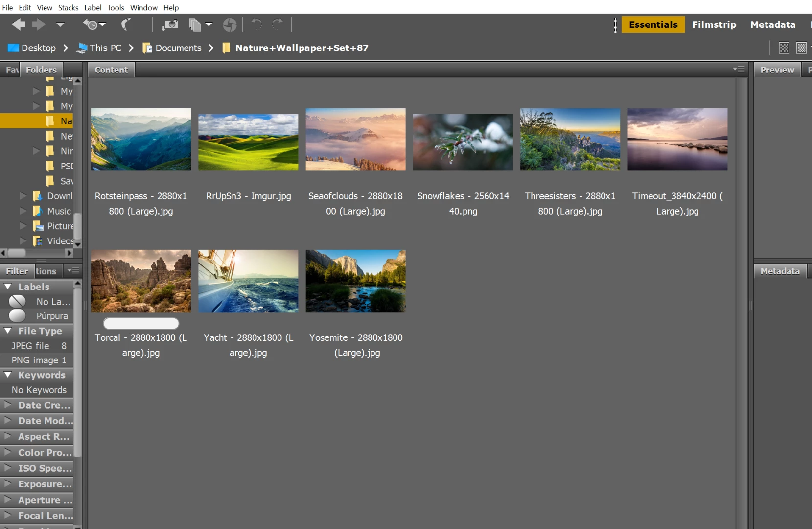This screenshot has width=812, height=529.
Task: Select the Seaofclouds thumbnail
Action: (355, 140)
